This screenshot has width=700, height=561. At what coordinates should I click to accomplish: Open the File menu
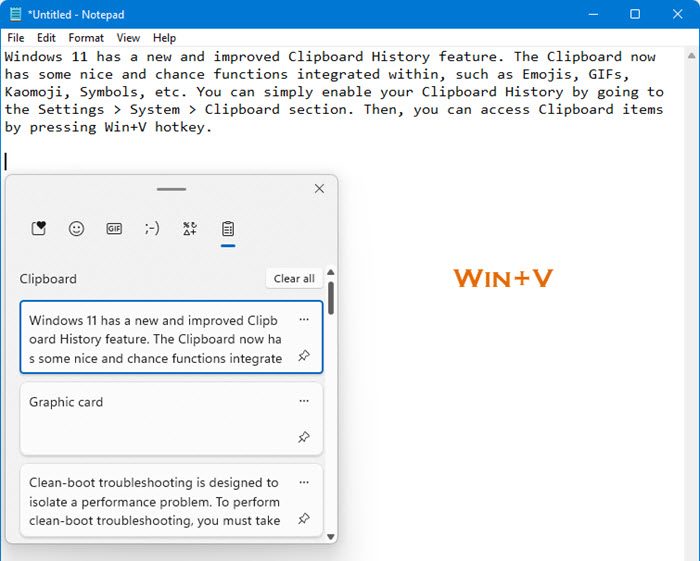coord(16,38)
